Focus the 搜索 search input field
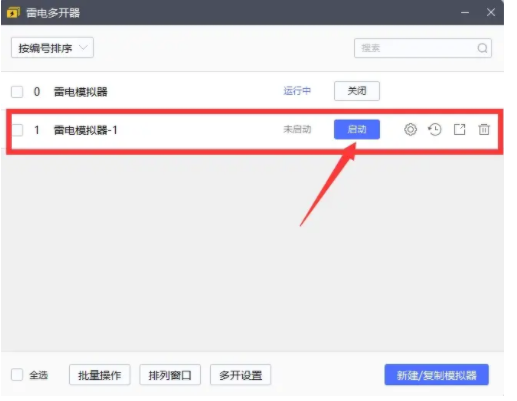The width and height of the screenshot is (517, 401). [x=423, y=48]
